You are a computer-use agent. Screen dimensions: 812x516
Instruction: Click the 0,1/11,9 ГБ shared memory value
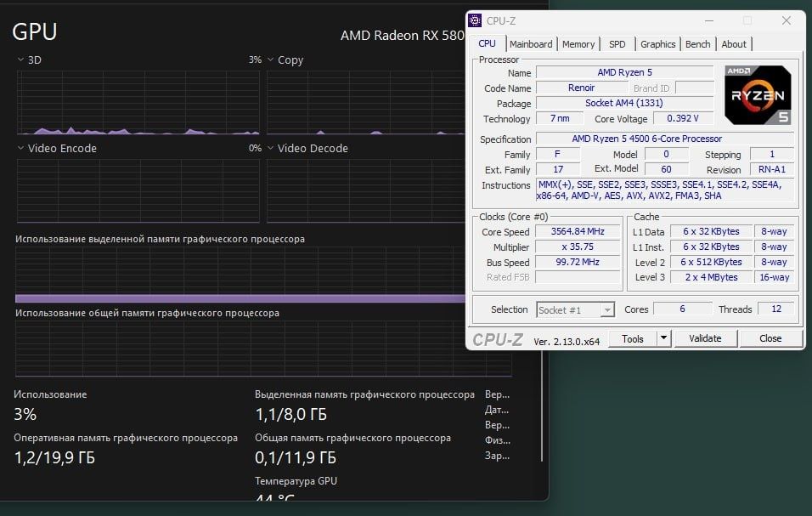(x=296, y=458)
